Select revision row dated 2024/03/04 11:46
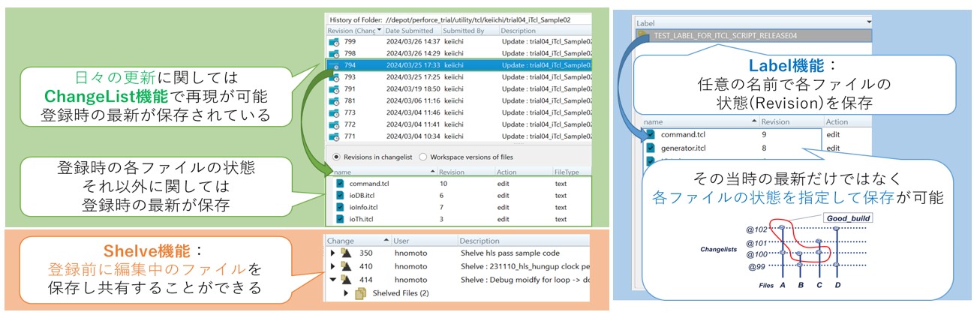 click(458, 112)
